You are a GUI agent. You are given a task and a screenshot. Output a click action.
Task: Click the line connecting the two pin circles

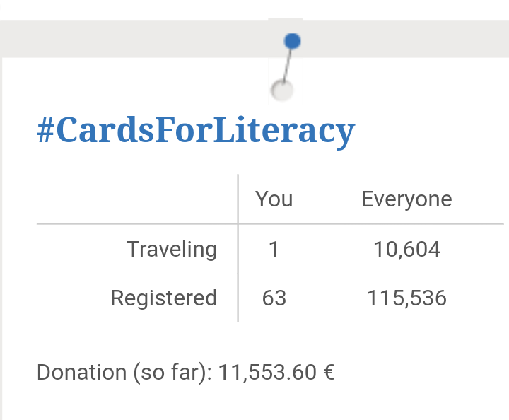point(287,66)
